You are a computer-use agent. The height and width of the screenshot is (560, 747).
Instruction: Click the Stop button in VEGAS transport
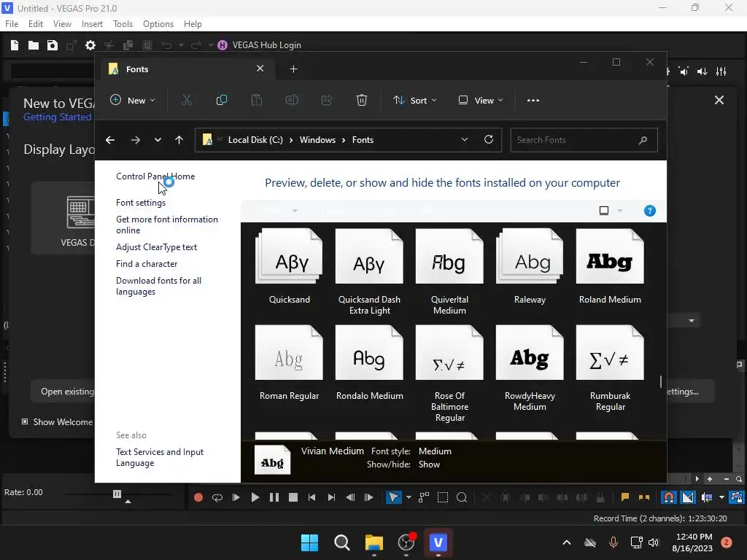click(x=293, y=497)
